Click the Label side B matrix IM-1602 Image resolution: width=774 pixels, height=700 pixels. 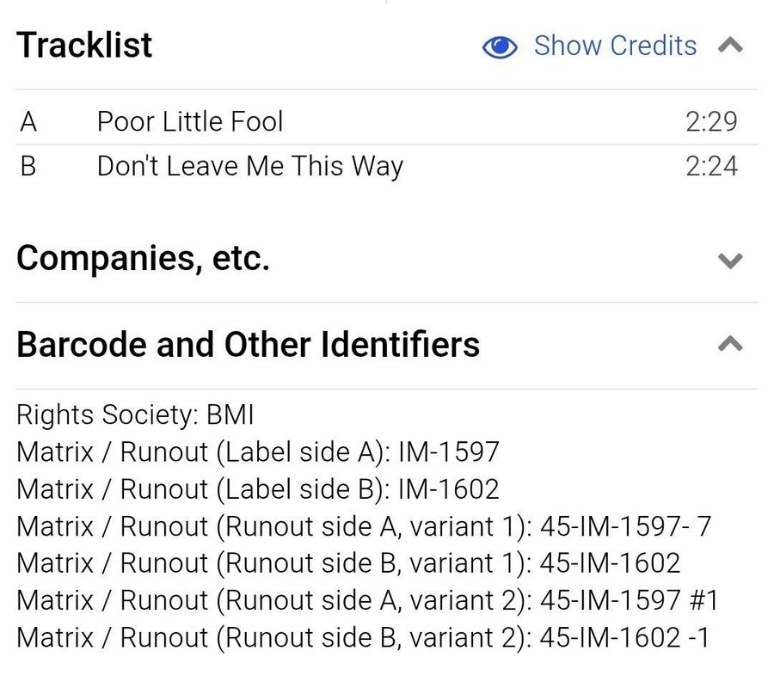(x=257, y=489)
